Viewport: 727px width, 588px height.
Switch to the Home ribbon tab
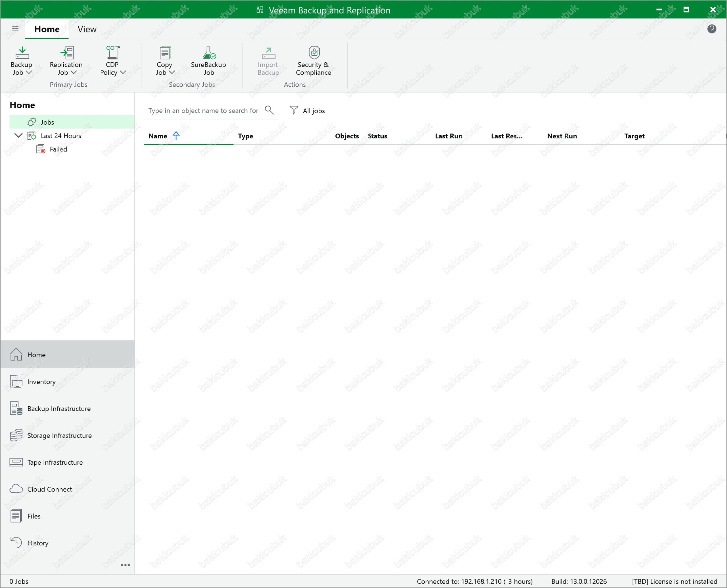(47, 29)
